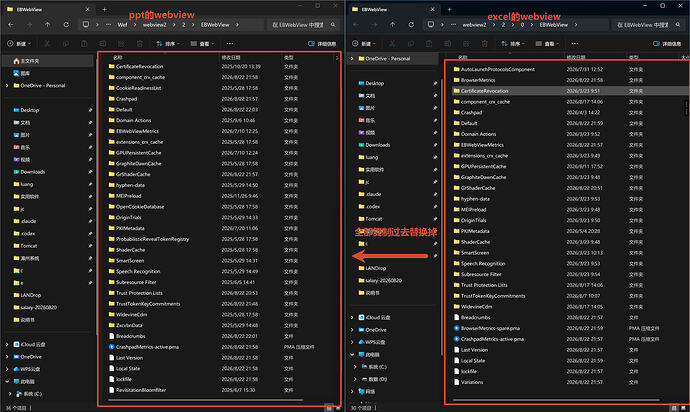This screenshot has height=412, width=690.
Task: Switch to large icons view in left status bar
Action: tap(339, 408)
